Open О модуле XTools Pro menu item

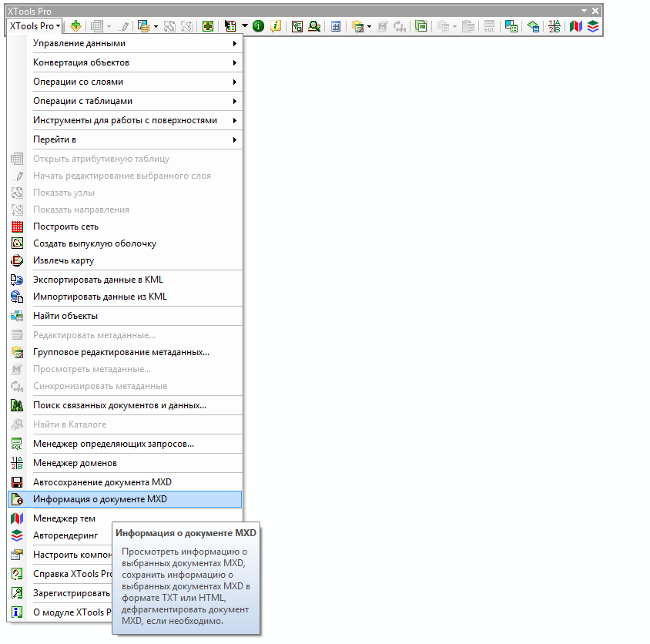(60, 612)
